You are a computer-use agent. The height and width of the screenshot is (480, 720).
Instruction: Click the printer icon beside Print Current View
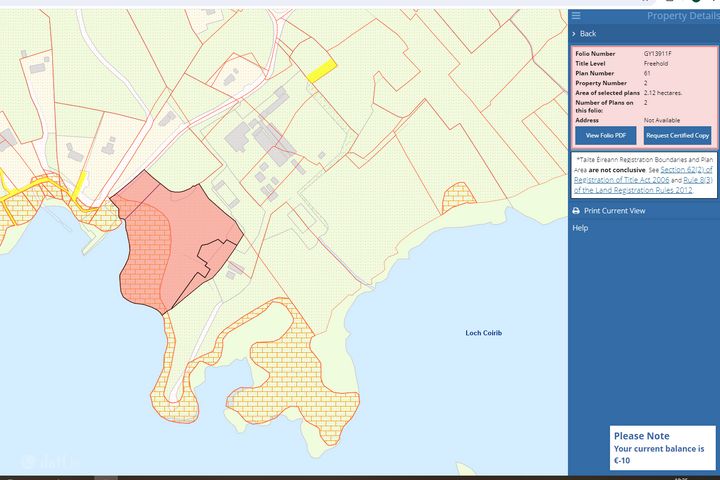[x=576, y=211]
